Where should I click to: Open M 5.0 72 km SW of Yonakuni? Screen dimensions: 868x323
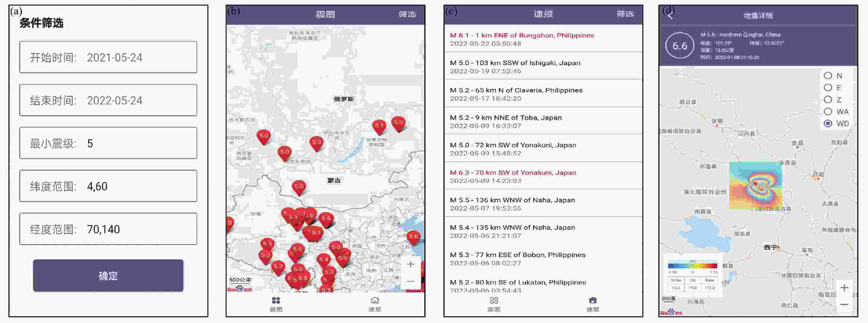click(543, 148)
